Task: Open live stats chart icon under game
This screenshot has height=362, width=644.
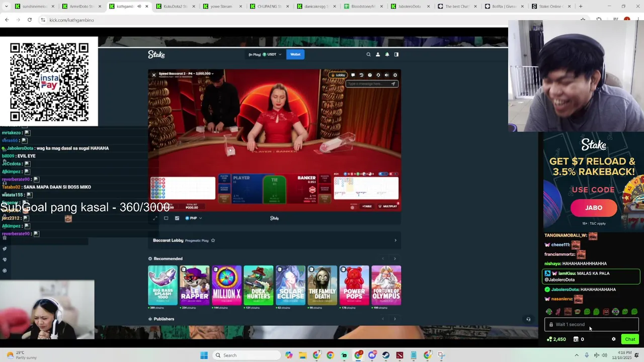Action: [x=177, y=218]
